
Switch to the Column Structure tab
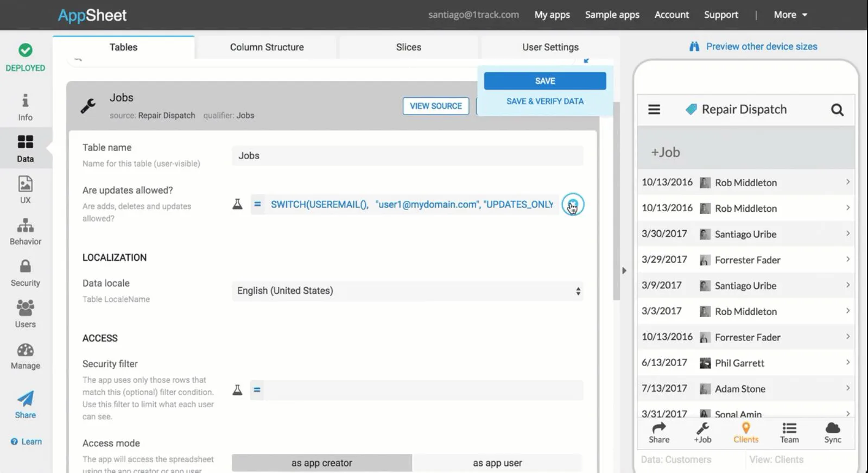tap(267, 47)
